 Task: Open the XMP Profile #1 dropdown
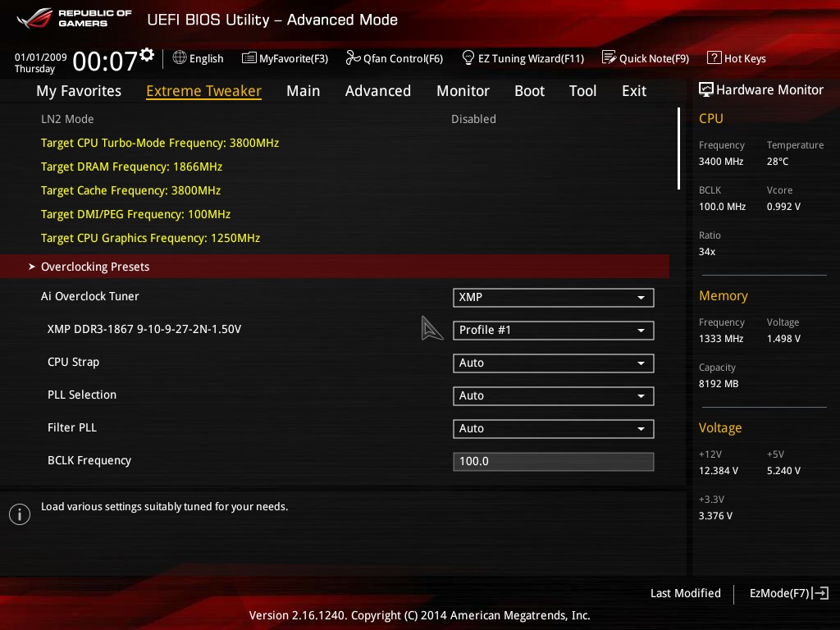click(554, 330)
